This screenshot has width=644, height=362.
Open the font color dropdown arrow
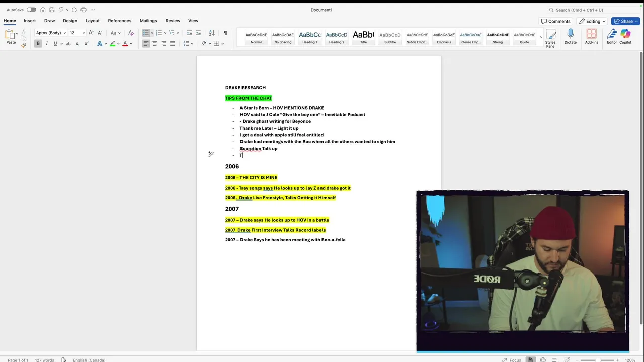point(131,44)
